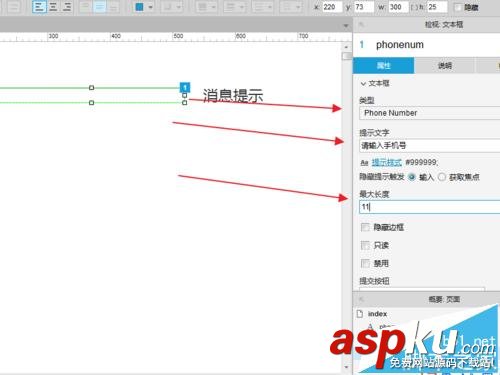Image resolution: width=500 pixels, height=375 pixels.
Task: Click the w width field
Action: tap(398, 7)
